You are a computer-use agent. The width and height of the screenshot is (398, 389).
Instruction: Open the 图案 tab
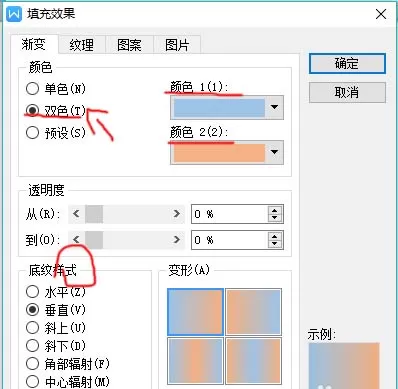click(129, 45)
